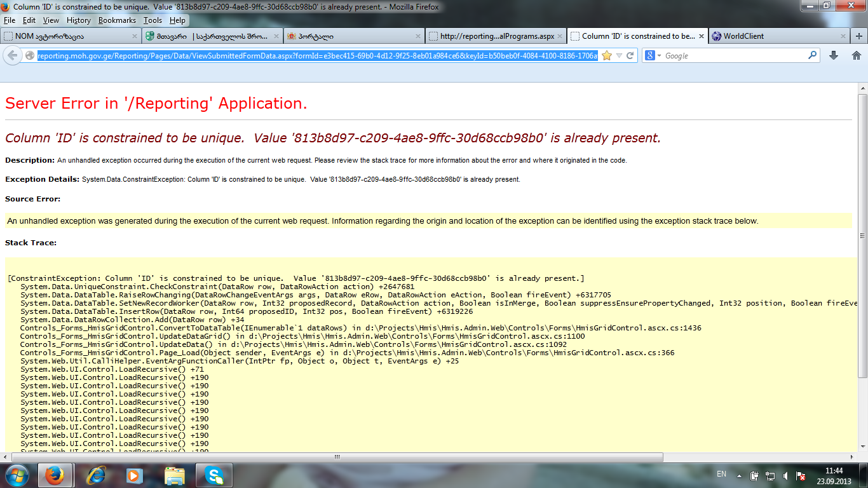
Task: Reload the page using the refresh icon
Action: (630, 56)
